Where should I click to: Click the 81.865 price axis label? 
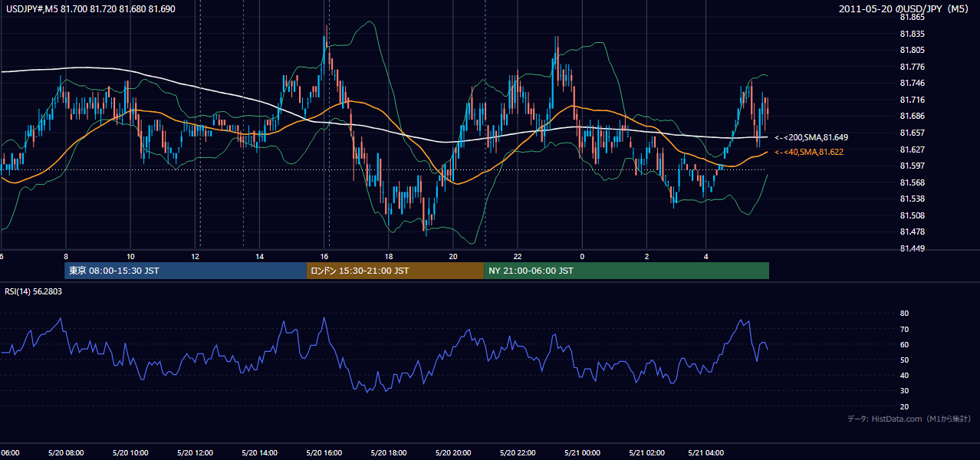(x=911, y=17)
